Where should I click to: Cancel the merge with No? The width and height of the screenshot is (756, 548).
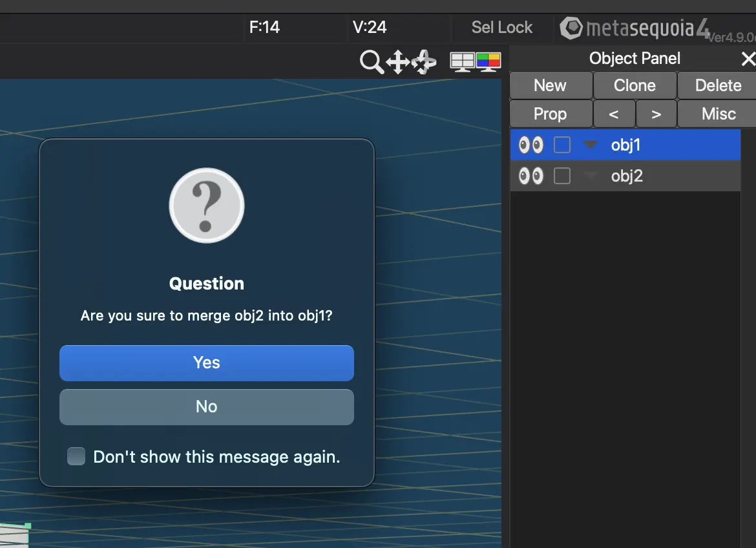(x=207, y=406)
